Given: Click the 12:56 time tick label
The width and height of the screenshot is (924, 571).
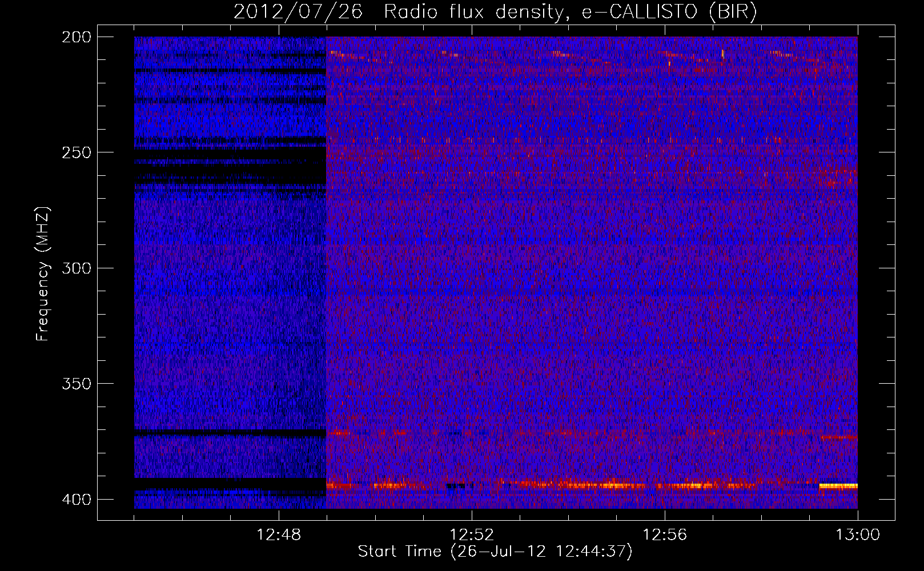Looking at the screenshot, I should [x=665, y=535].
